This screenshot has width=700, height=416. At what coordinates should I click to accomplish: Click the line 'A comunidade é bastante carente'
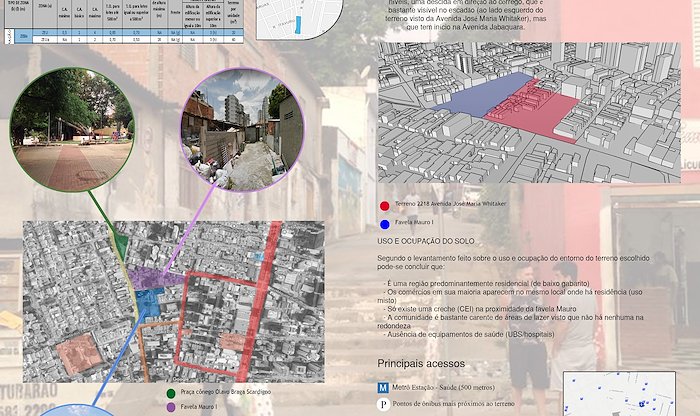click(x=511, y=322)
